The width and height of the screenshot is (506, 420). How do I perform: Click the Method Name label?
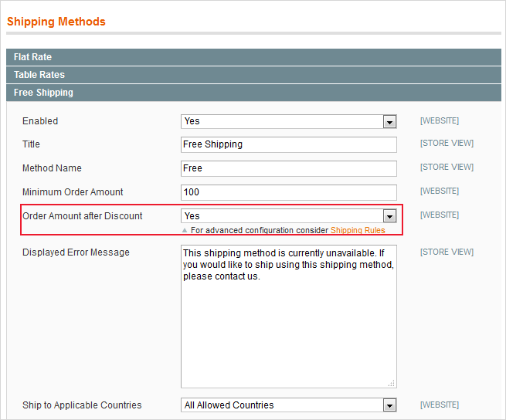[x=52, y=168]
